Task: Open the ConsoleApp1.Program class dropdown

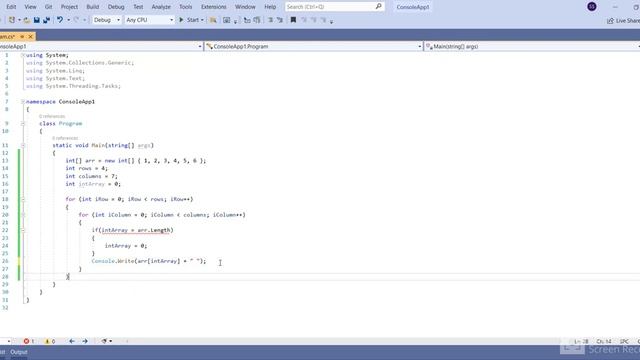Action: point(313,47)
